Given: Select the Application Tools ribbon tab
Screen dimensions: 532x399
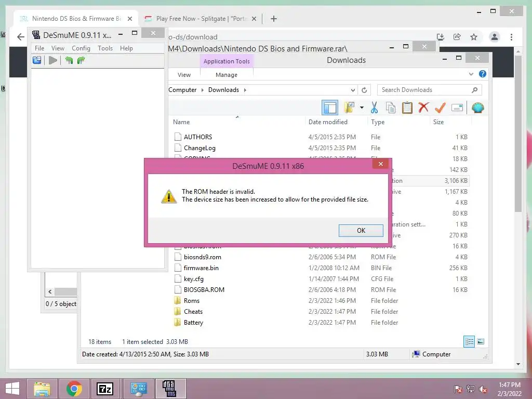Looking at the screenshot, I should [227, 61].
